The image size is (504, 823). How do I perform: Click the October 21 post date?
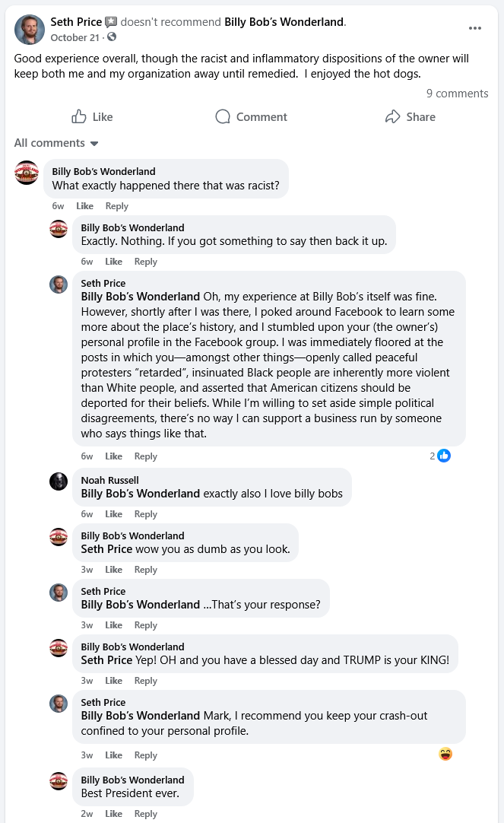click(76, 37)
